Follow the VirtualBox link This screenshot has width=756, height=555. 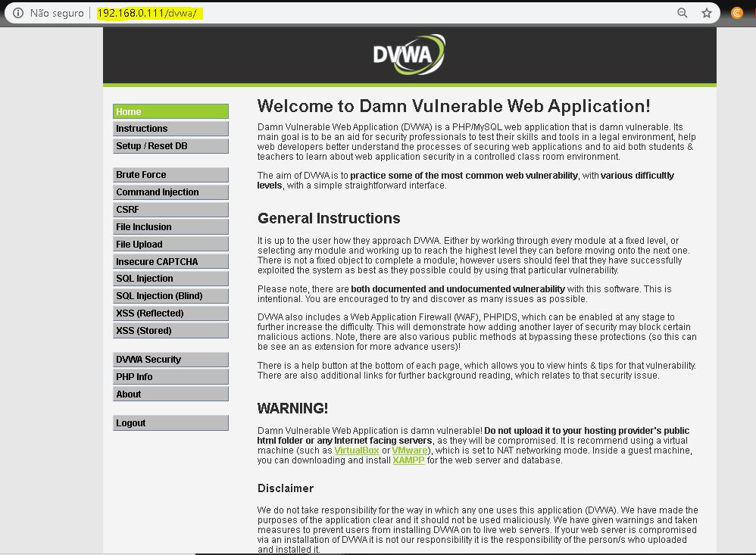coord(357,451)
